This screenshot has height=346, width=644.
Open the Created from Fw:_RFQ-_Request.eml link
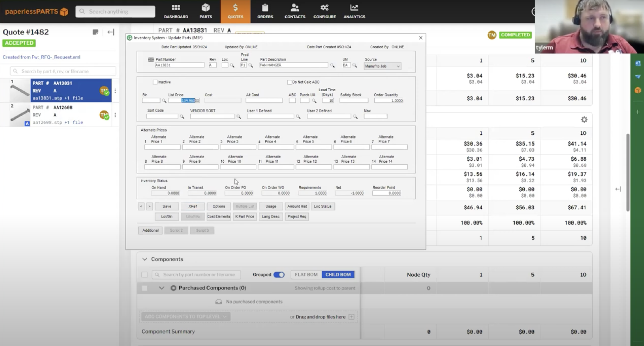(x=41, y=57)
